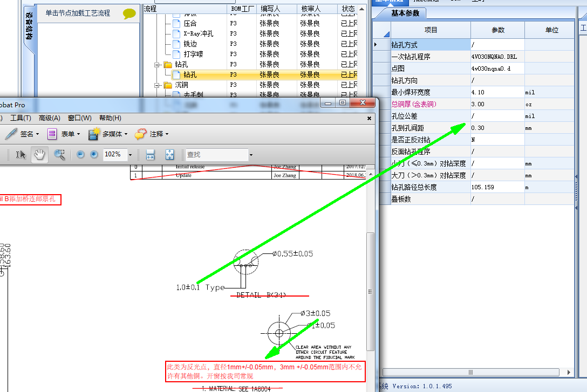Collapse the 沉铜 folder tree node

[x=157, y=85]
